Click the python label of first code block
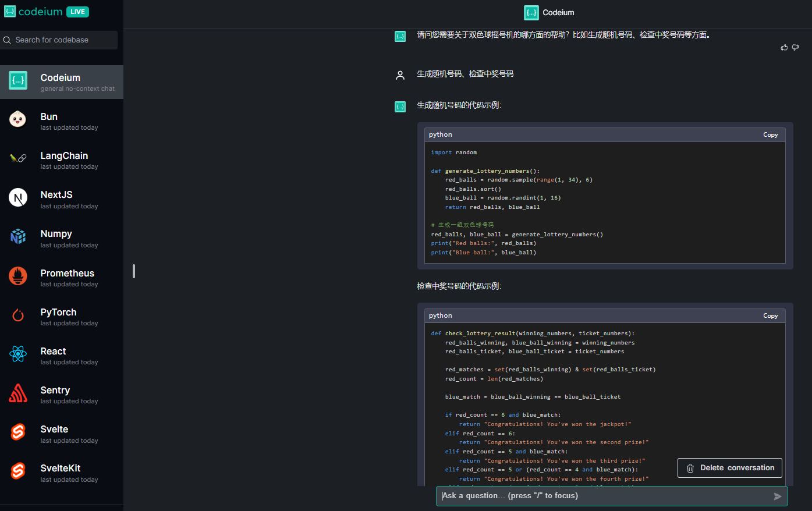The width and height of the screenshot is (812, 511). 440,134
